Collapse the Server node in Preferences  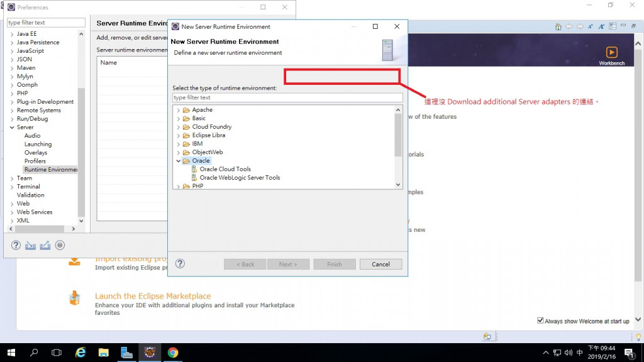(12, 127)
